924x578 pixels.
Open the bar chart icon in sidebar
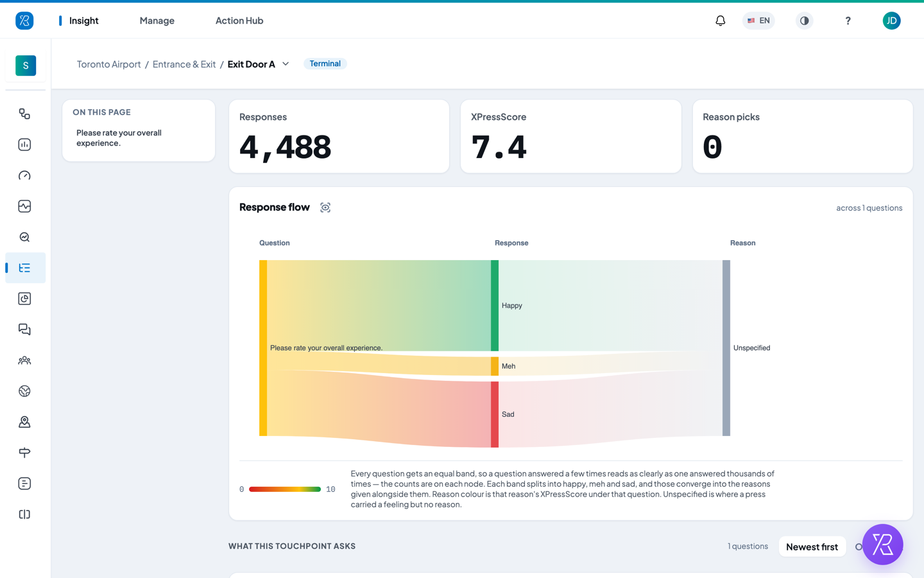(x=24, y=144)
